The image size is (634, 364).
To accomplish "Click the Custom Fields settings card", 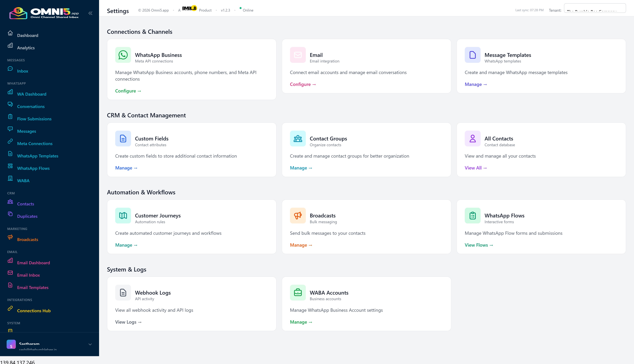I will (x=192, y=150).
